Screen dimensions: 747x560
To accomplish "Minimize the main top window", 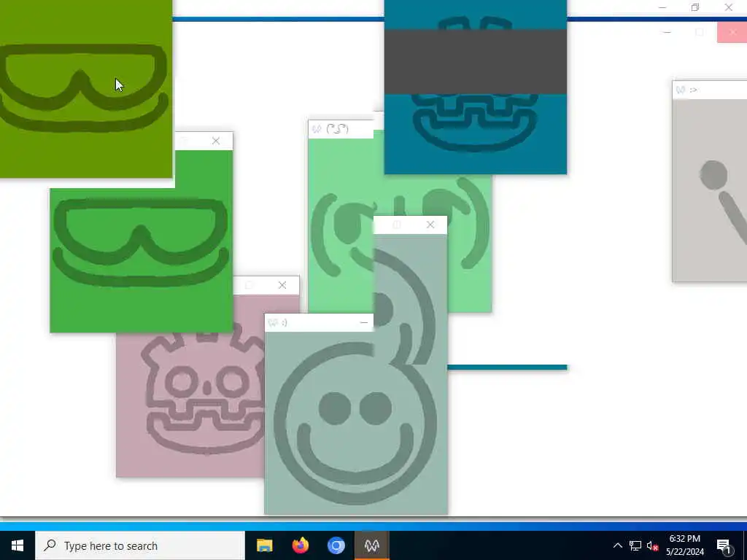I will [662, 7].
